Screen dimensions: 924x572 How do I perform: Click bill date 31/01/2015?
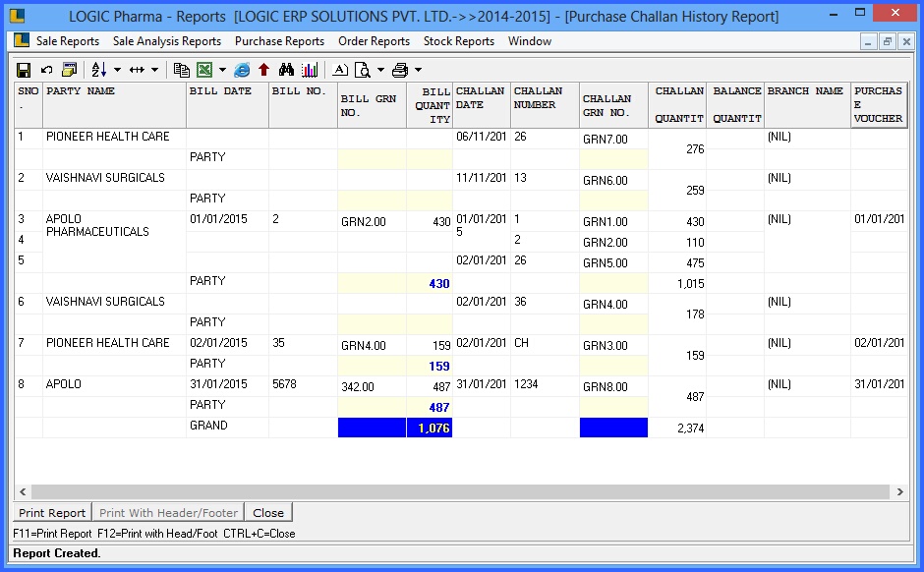click(x=218, y=384)
